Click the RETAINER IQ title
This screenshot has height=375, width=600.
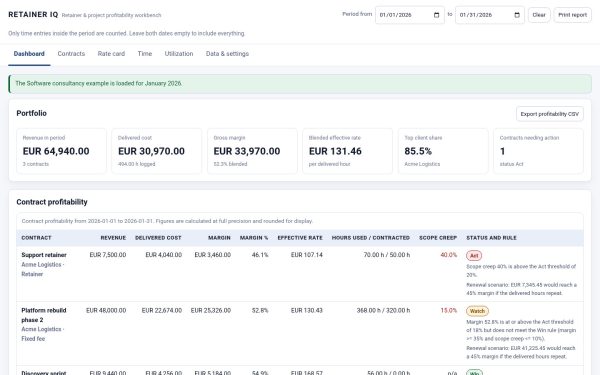(x=33, y=15)
